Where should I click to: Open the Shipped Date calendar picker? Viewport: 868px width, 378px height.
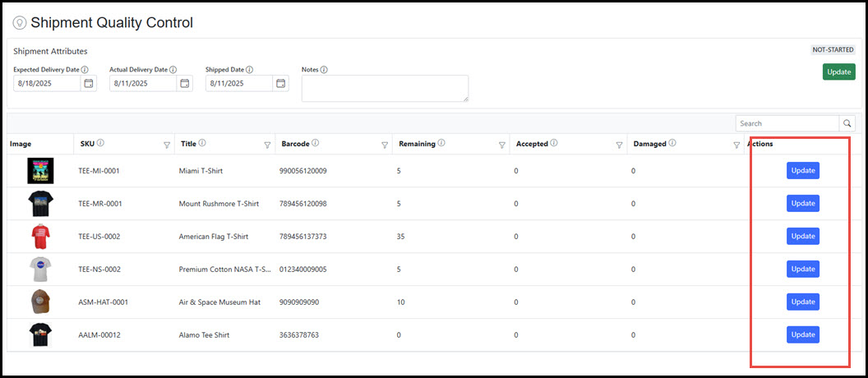click(281, 83)
